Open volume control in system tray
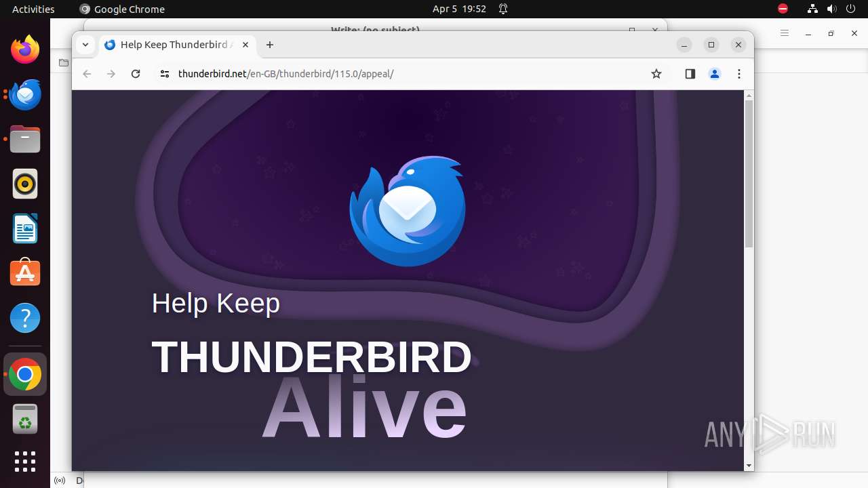Viewport: 868px width, 488px height. coord(831,9)
